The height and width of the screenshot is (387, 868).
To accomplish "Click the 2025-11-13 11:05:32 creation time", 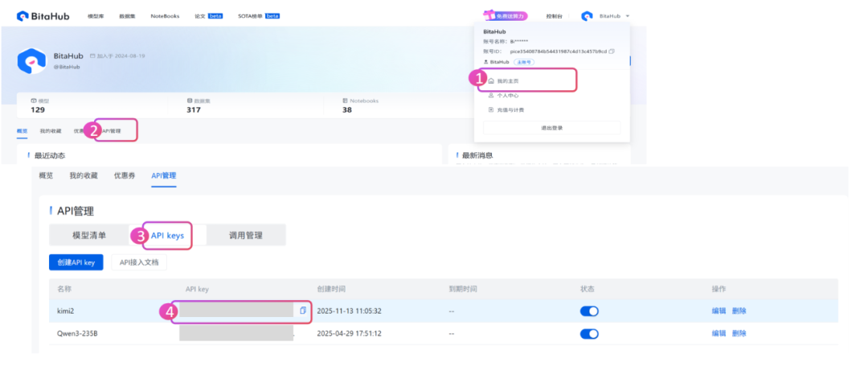I will 350,311.
